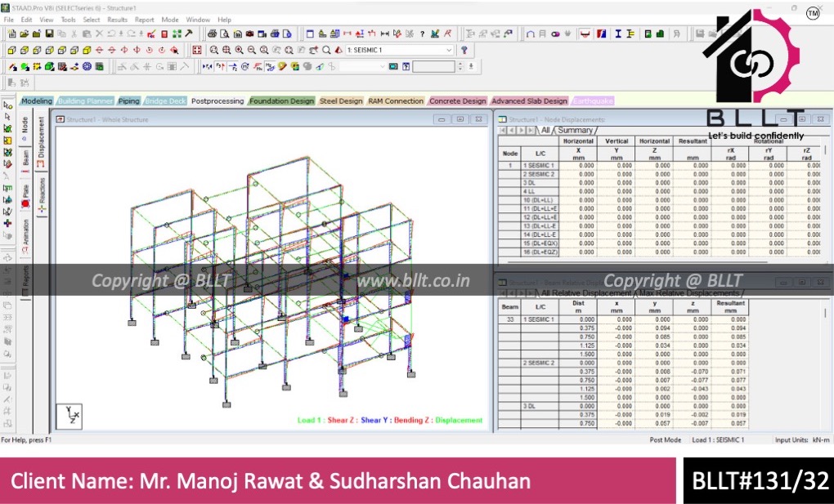The image size is (834, 504).
Task: Click the '2 SEISMIC 2' row in Node Displacements
Action: tap(659, 174)
